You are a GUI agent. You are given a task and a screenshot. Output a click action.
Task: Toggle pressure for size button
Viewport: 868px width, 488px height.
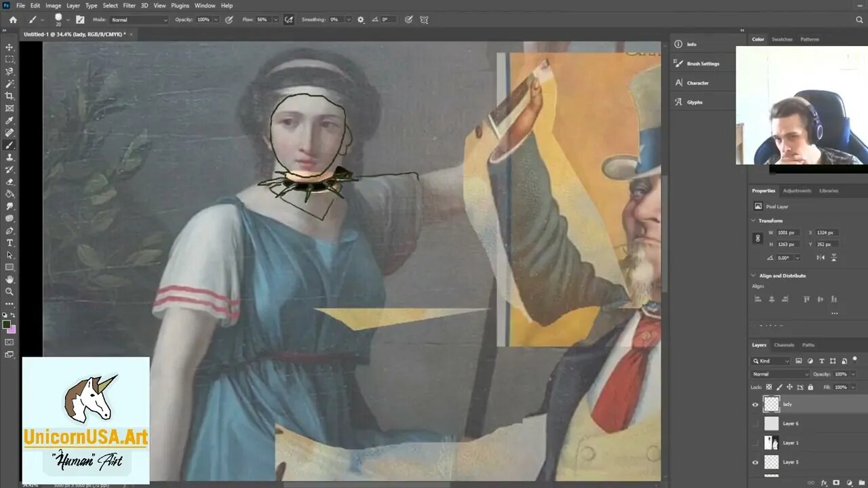pos(409,20)
